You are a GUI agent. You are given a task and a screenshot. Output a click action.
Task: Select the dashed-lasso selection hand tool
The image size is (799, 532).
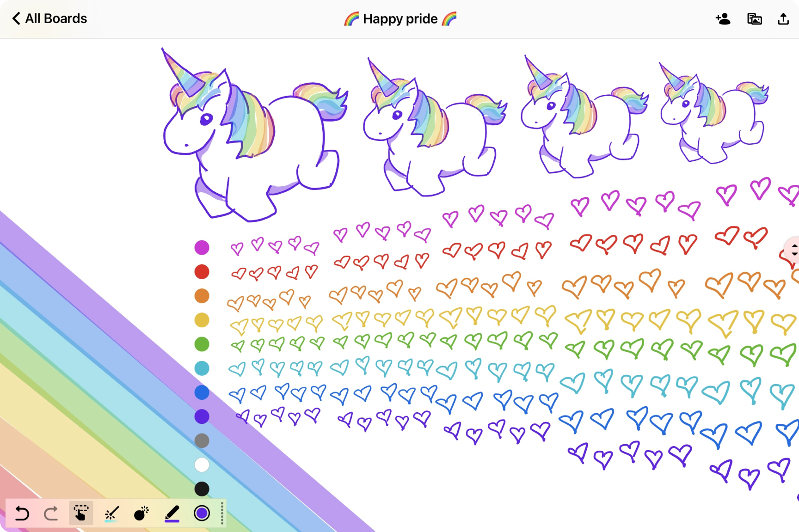click(x=81, y=513)
